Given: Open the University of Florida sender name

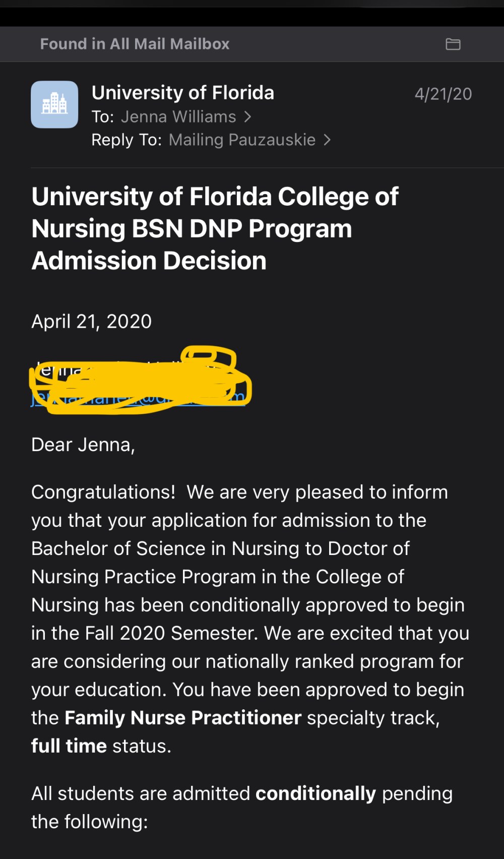Looking at the screenshot, I should tap(183, 93).
